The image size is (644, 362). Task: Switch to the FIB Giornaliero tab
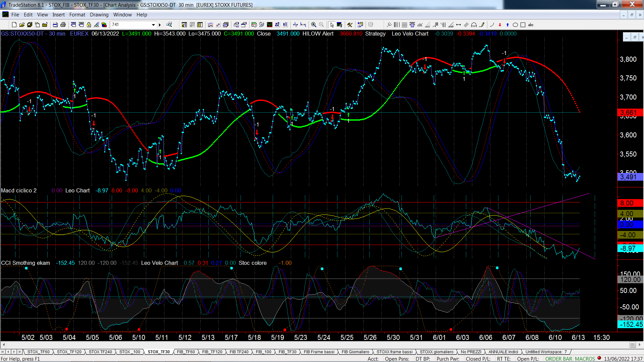click(355, 352)
